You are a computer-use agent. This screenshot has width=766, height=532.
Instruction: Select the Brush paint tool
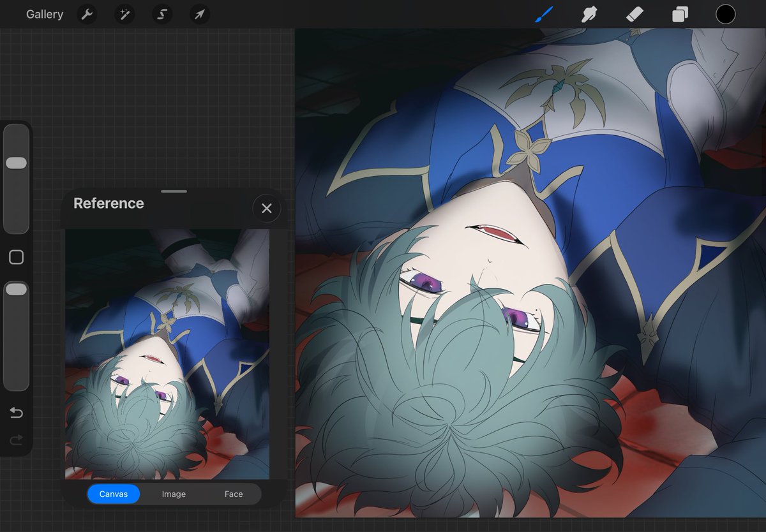[x=544, y=14]
